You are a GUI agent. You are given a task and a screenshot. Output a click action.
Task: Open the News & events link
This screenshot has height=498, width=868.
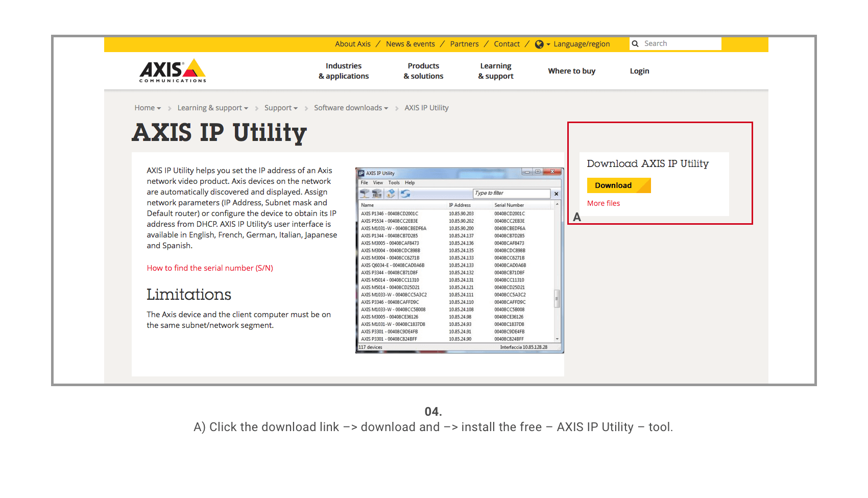click(x=411, y=44)
